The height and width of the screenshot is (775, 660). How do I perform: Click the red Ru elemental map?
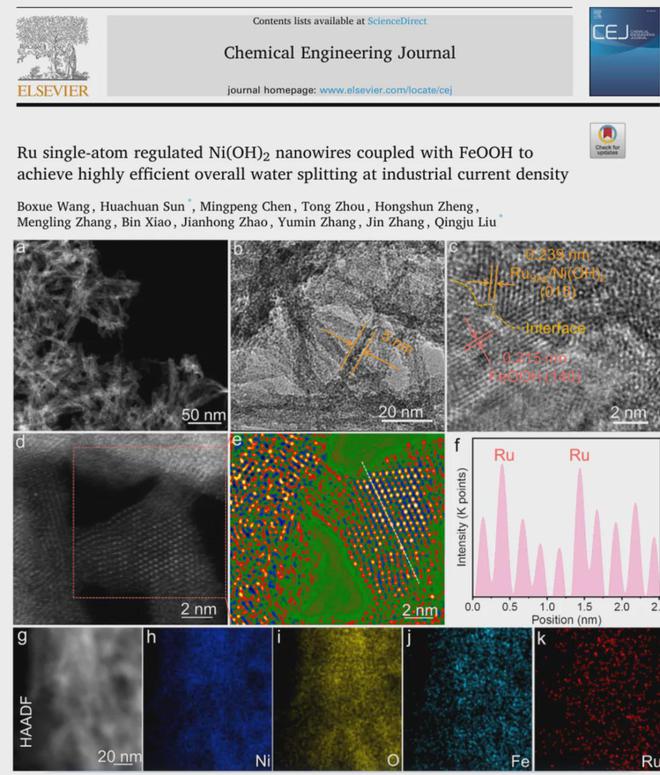[597, 698]
